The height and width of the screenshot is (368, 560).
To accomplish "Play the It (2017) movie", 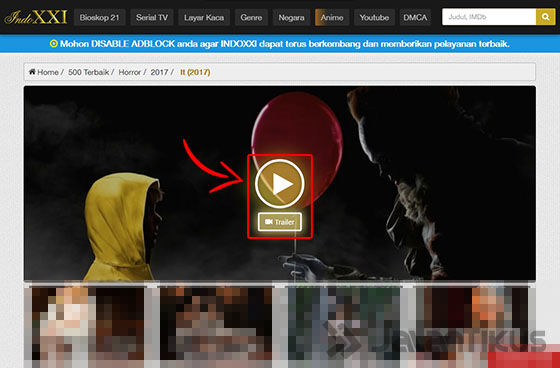I will coord(280,184).
